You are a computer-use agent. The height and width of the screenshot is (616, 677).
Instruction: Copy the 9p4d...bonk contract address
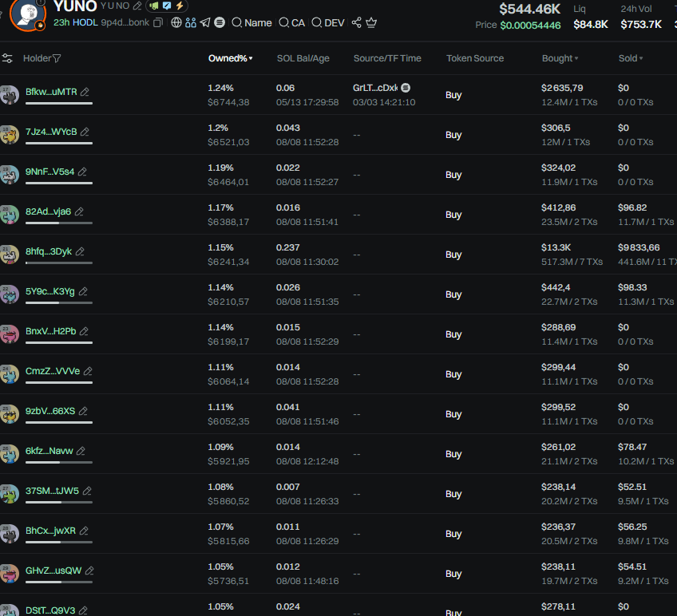[x=158, y=22]
